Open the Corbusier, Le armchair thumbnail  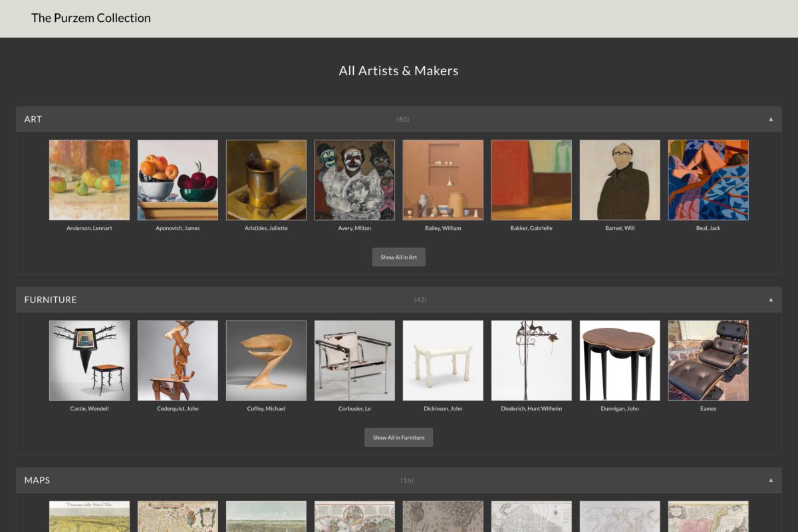click(x=354, y=360)
